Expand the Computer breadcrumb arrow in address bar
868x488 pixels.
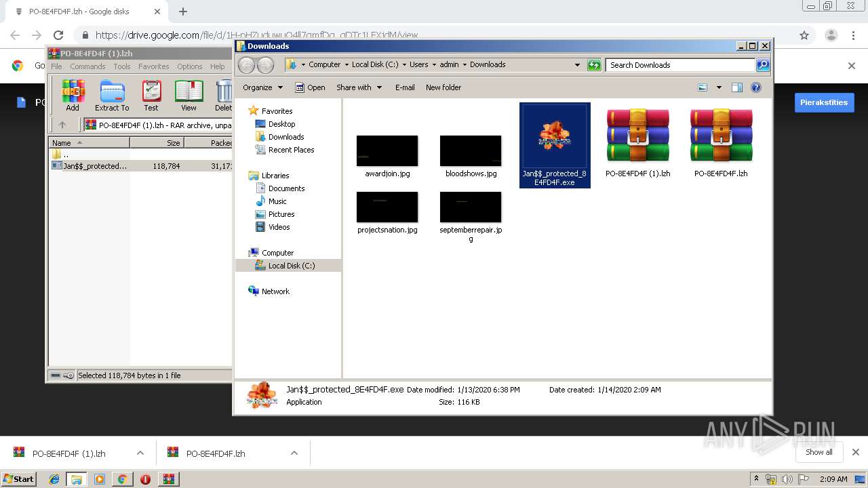[346, 65]
